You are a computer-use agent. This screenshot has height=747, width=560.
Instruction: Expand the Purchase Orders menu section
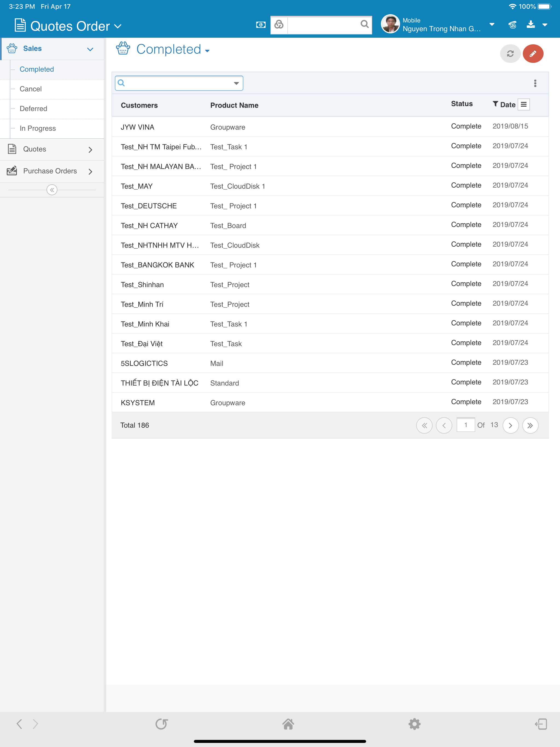(90, 171)
